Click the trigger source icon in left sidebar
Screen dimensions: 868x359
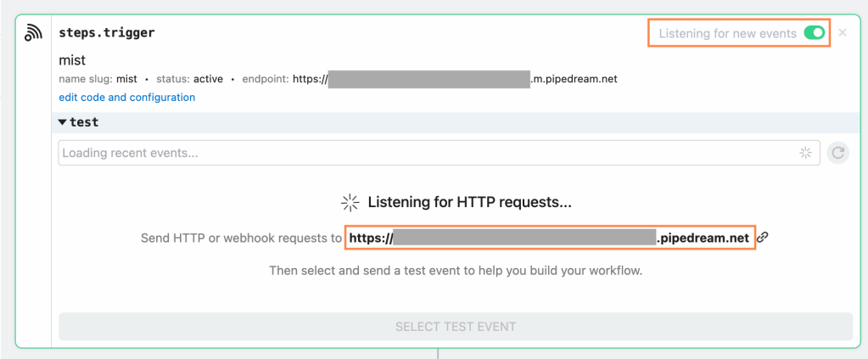tap(33, 34)
